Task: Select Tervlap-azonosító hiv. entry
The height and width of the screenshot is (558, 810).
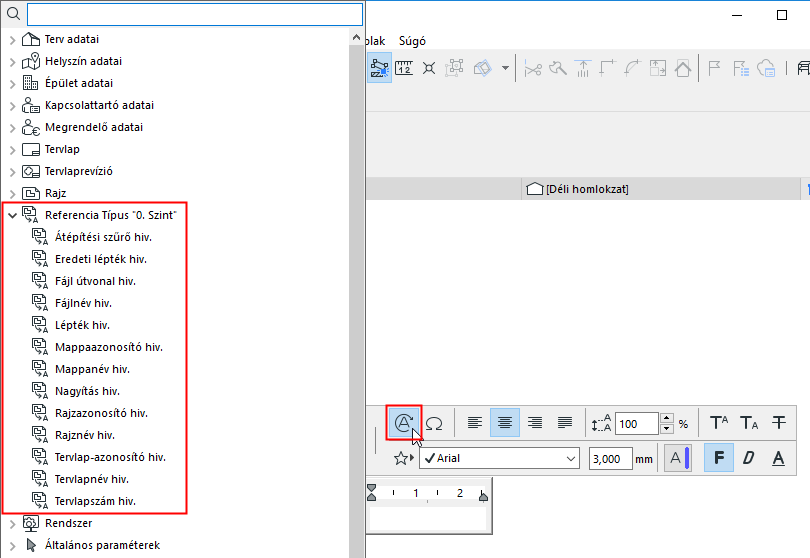Action: coord(110,457)
